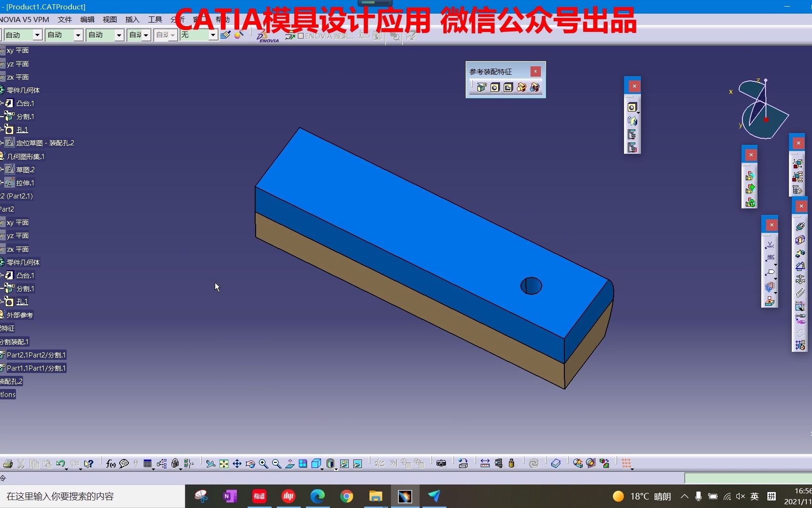Screen dimensions: 812x508
Task: Select Part1.1Part1/分割.1 tree node
Action: (36, 368)
